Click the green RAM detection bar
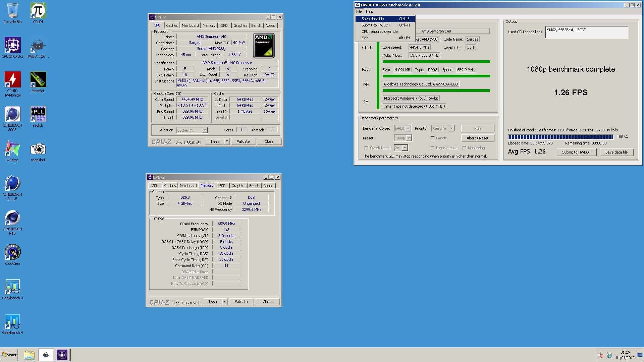 (436, 76)
